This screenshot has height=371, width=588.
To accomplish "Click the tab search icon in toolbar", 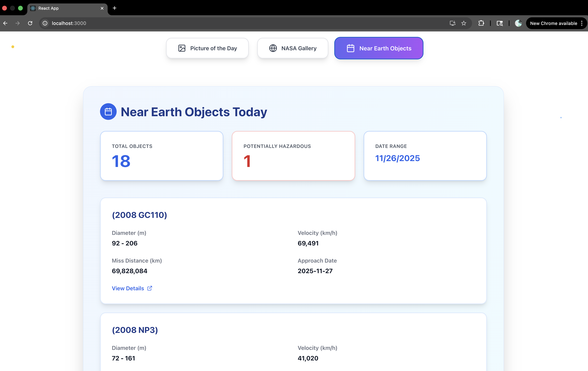I will (500, 23).
